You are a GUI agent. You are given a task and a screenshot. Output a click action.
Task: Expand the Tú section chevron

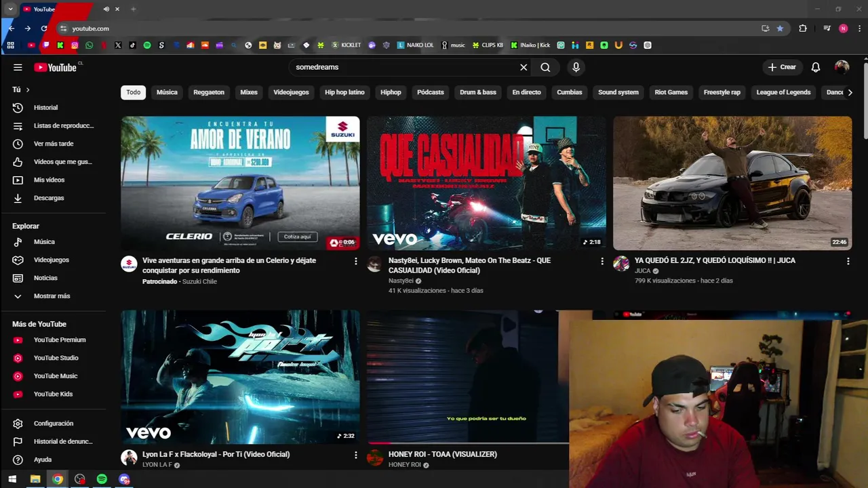coord(28,89)
